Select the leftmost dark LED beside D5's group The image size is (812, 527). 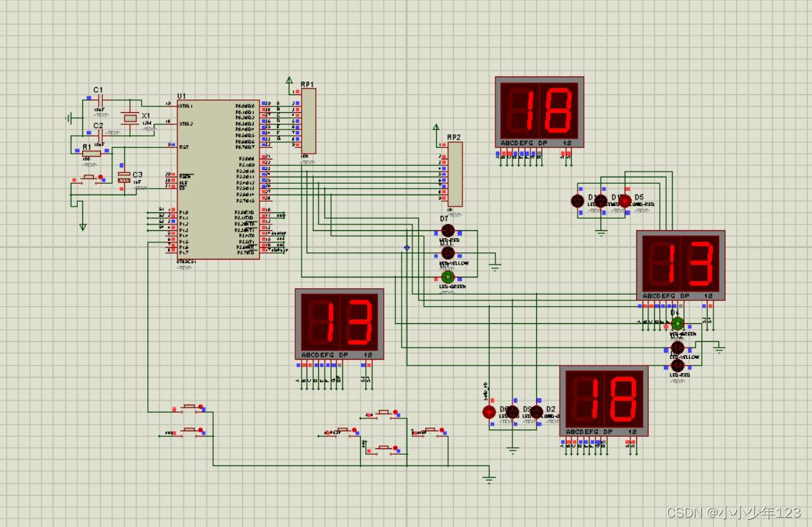578,201
